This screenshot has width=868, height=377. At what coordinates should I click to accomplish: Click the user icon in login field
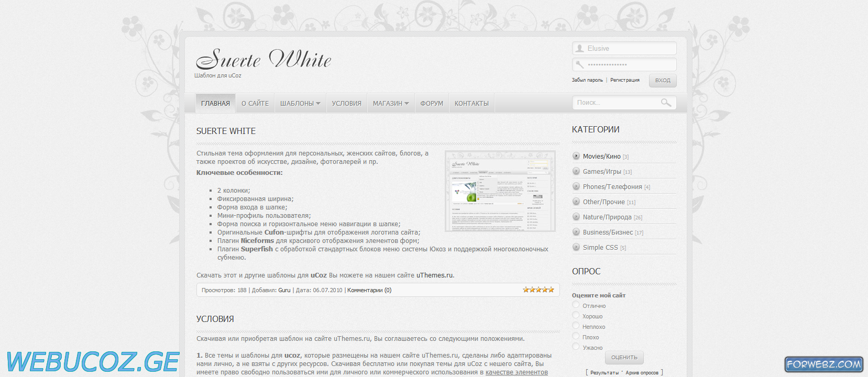click(x=580, y=48)
